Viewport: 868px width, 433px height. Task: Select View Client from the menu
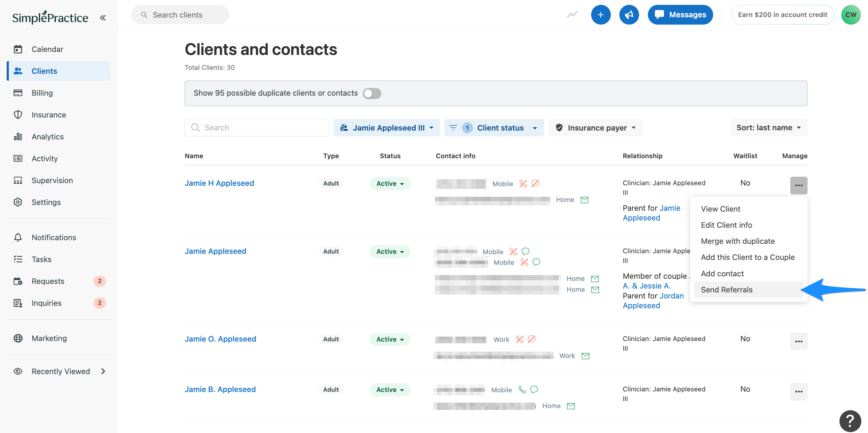tap(748, 209)
